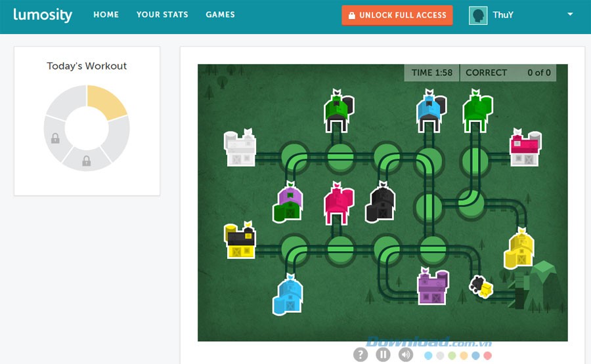Select the solid black station house
The image size is (591, 364).
(382, 203)
